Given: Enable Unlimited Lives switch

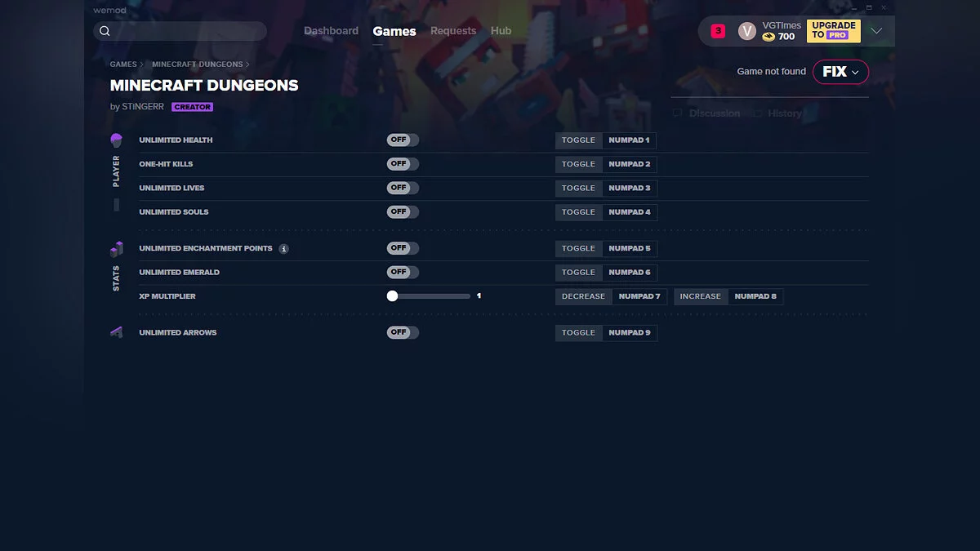Looking at the screenshot, I should pyautogui.click(x=403, y=188).
